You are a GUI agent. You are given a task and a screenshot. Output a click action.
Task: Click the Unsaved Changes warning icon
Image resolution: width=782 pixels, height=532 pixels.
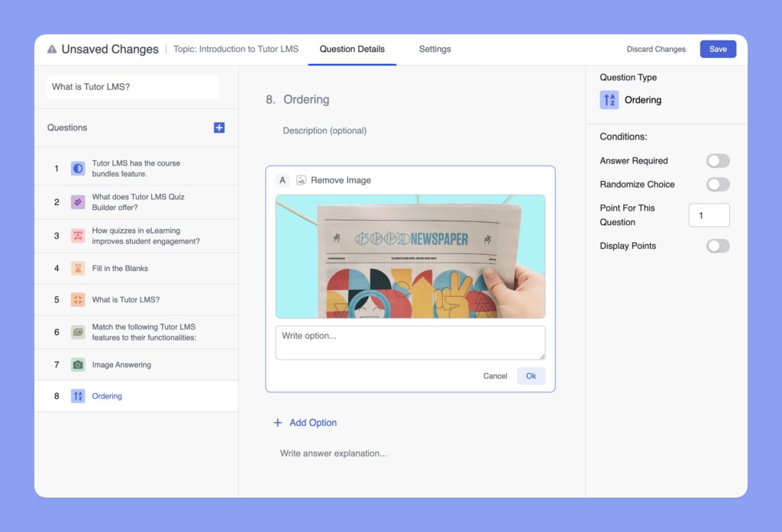[52, 49]
